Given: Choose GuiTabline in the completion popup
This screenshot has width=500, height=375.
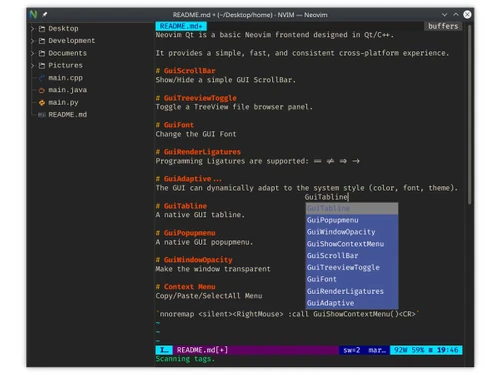Looking at the screenshot, I should click(352, 208).
